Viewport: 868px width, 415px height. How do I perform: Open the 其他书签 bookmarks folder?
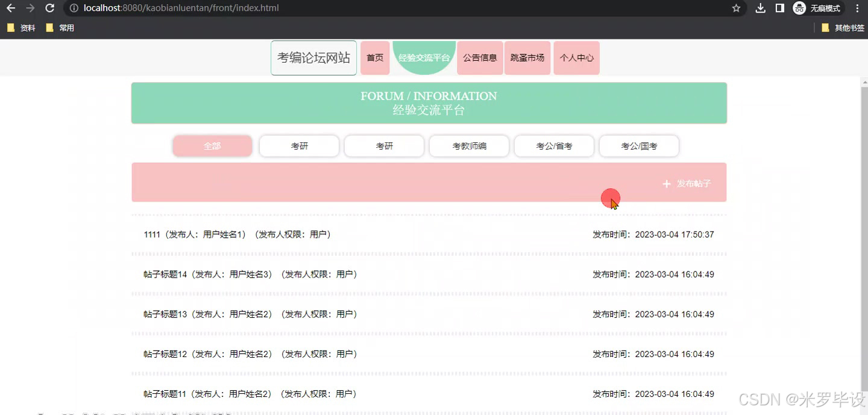pyautogui.click(x=843, y=28)
